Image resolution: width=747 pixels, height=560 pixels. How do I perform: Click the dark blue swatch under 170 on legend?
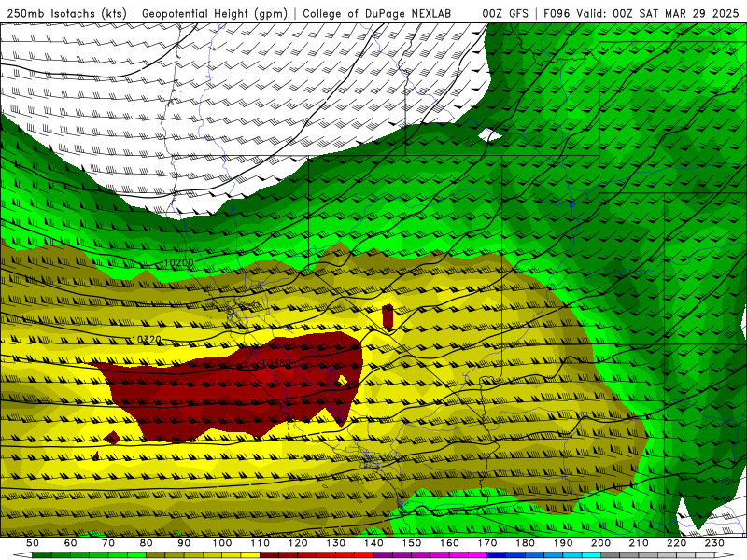coord(497,555)
